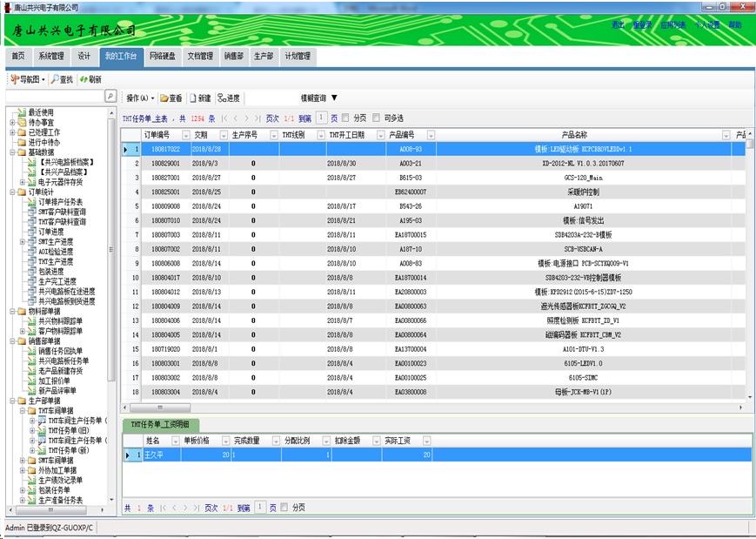The image size is (756, 539).
Task: Click the tree search input field
Action: (53, 97)
